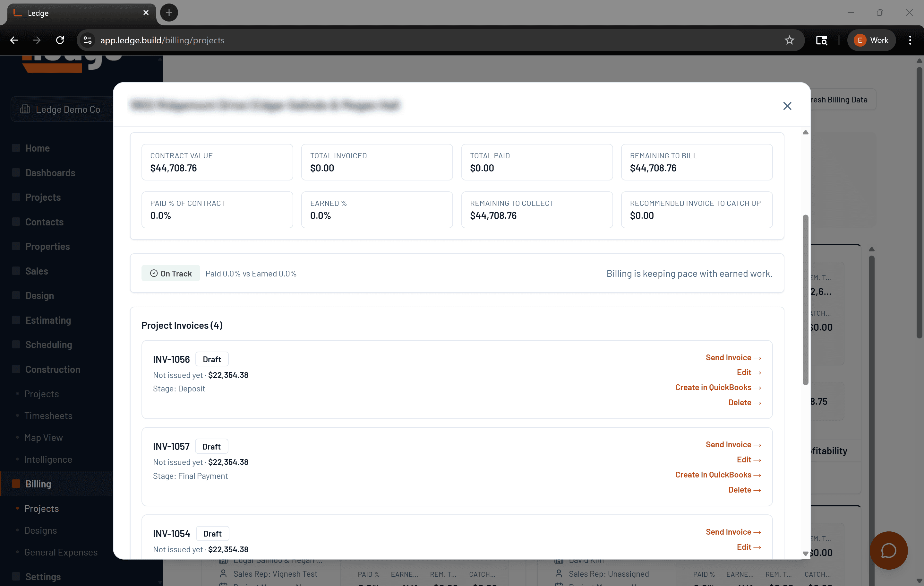Click the Ledge tab favicon
Viewport: 924px width, 586px height.
[x=17, y=13]
